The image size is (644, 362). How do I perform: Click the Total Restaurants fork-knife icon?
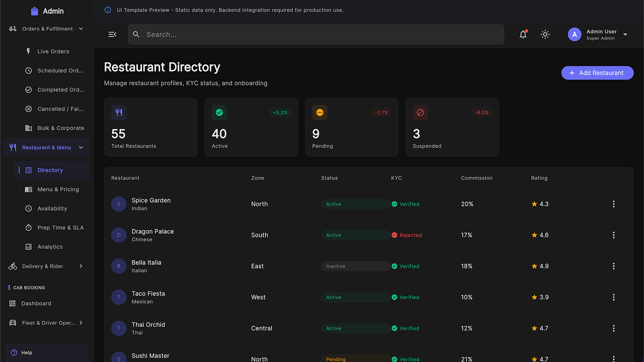pyautogui.click(x=119, y=113)
